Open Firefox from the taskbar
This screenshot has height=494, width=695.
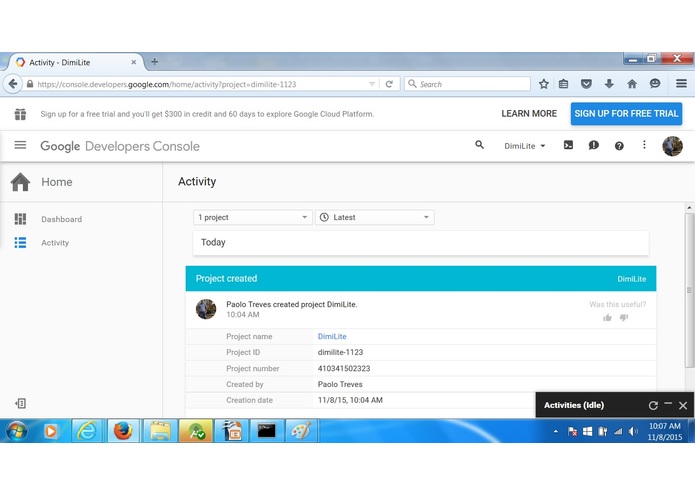(x=123, y=431)
